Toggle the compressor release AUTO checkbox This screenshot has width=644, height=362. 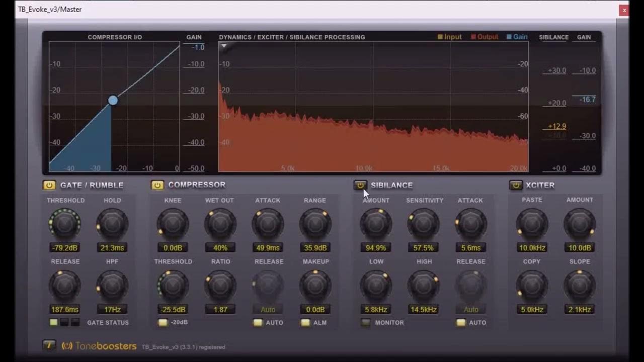pos(258,322)
